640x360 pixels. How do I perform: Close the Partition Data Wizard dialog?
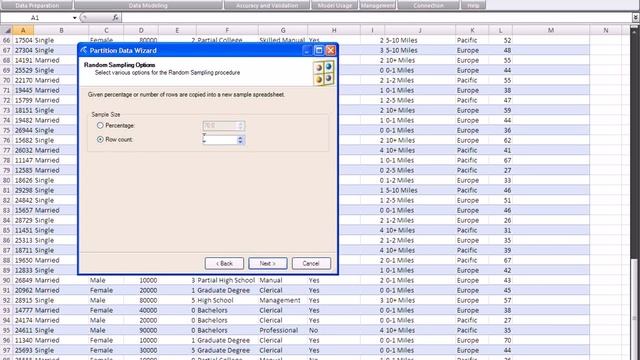[331, 50]
